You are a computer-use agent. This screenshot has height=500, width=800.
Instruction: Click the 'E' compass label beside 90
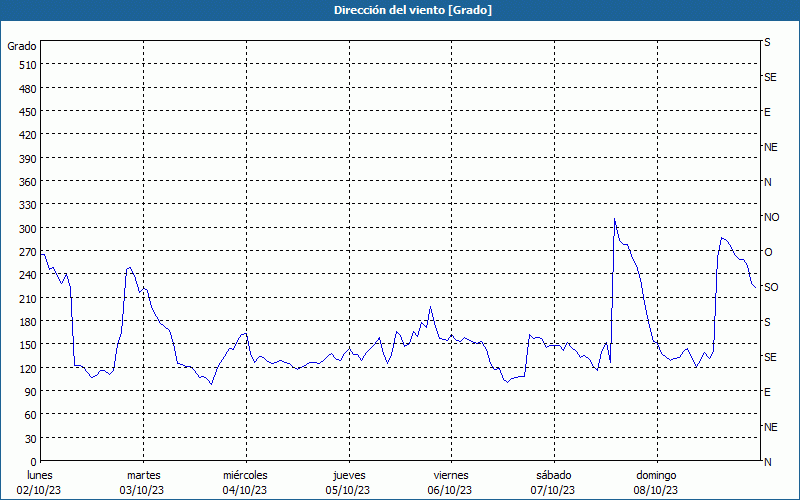pos(767,392)
